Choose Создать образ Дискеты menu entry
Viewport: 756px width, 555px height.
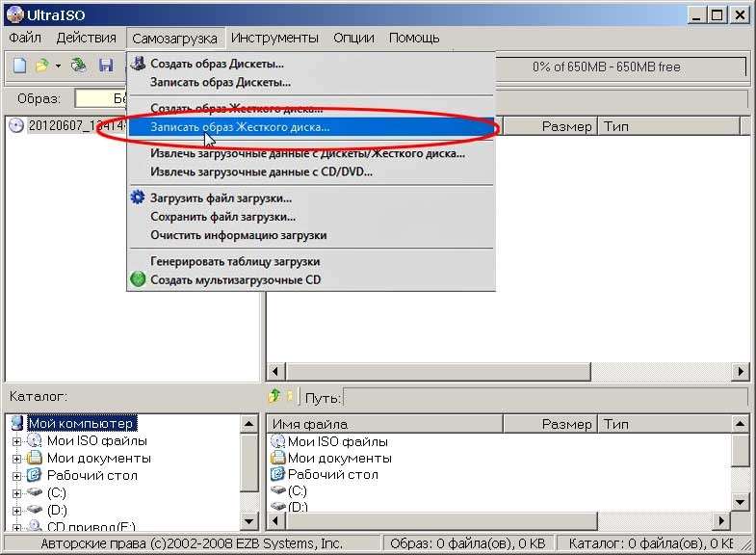pos(311,64)
